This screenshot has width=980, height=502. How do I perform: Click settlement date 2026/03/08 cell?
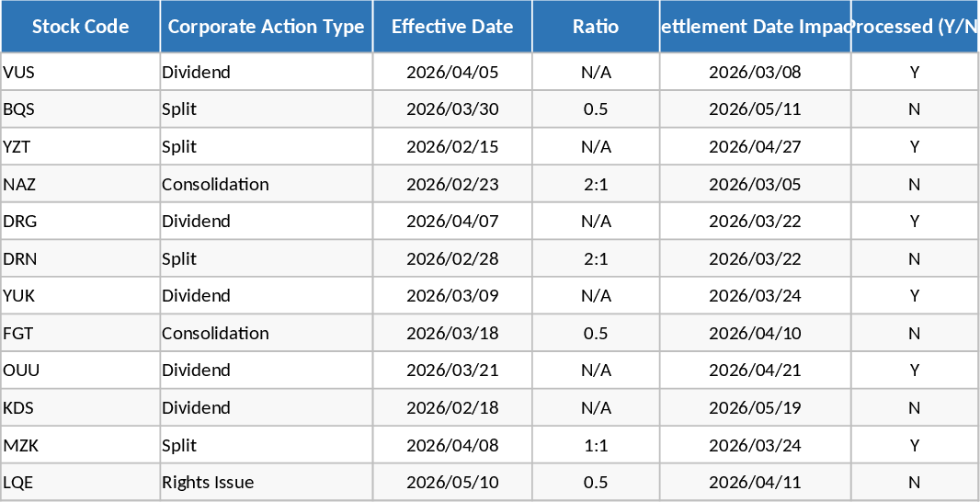click(x=755, y=72)
